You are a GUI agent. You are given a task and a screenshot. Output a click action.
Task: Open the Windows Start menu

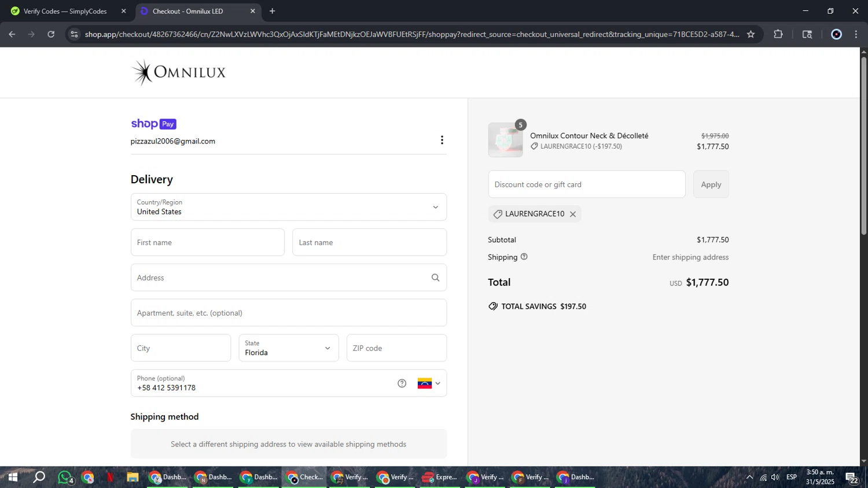coord(12,477)
